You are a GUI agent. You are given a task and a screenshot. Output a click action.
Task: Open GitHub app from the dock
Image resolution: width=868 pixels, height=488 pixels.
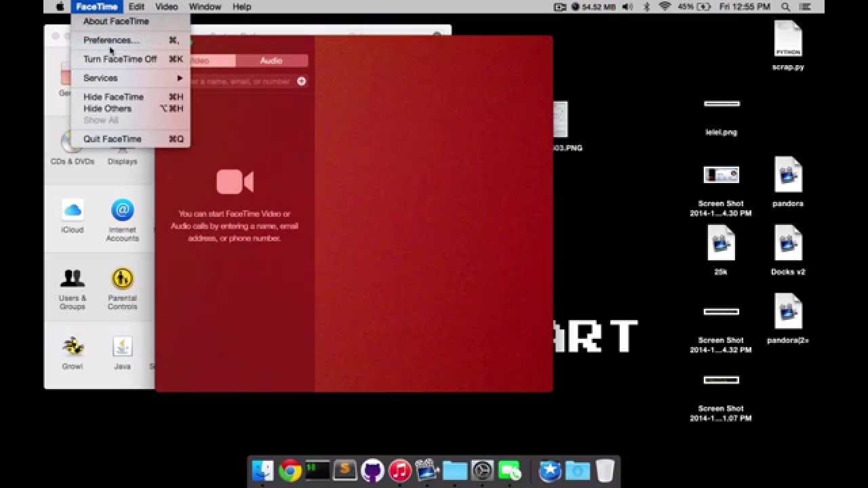pyautogui.click(x=372, y=470)
